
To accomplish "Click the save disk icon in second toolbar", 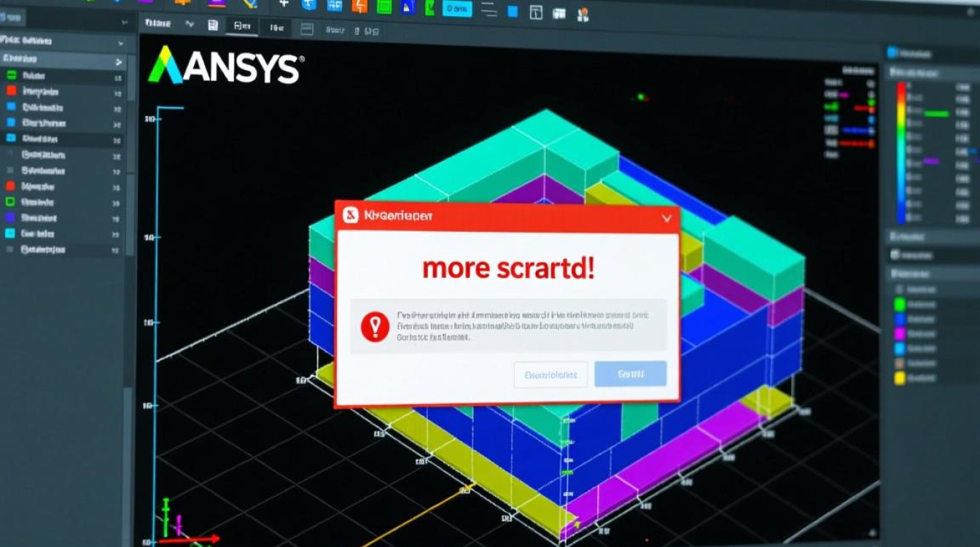I will (x=213, y=26).
